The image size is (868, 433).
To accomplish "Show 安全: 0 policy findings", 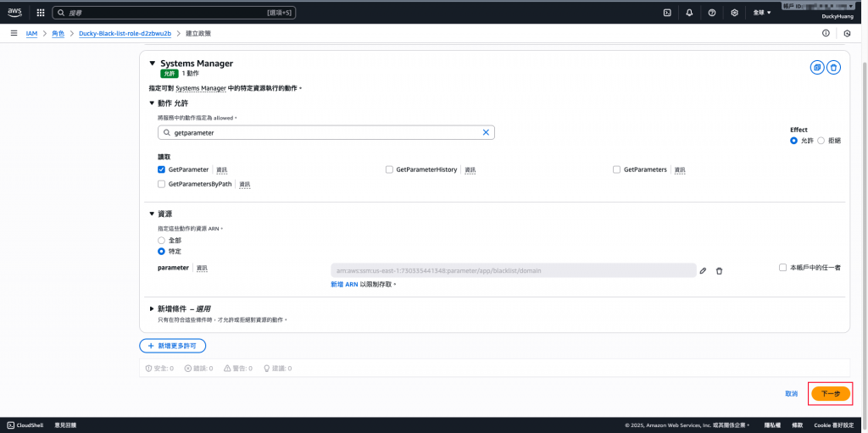I will (159, 369).
